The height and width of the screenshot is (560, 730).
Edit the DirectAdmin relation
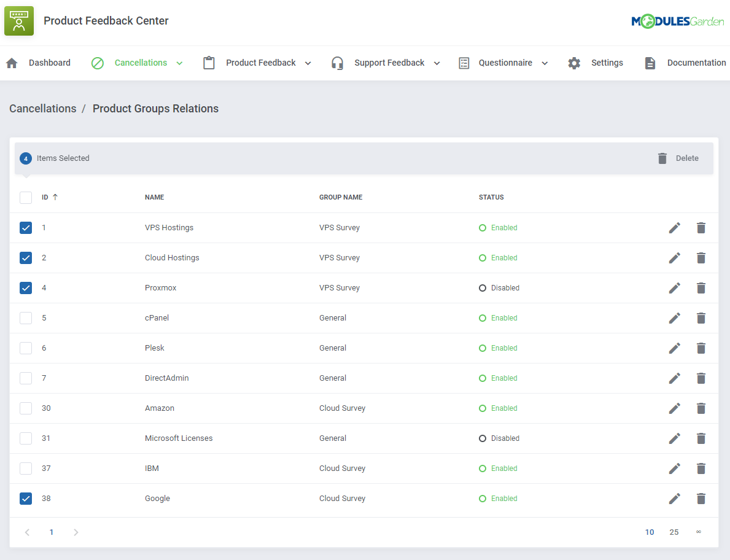pos(675,378)
